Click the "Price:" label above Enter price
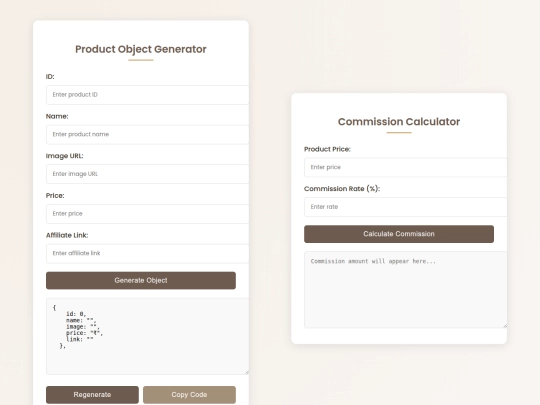Viewport: 540px width, 405px height. point(55,196)
